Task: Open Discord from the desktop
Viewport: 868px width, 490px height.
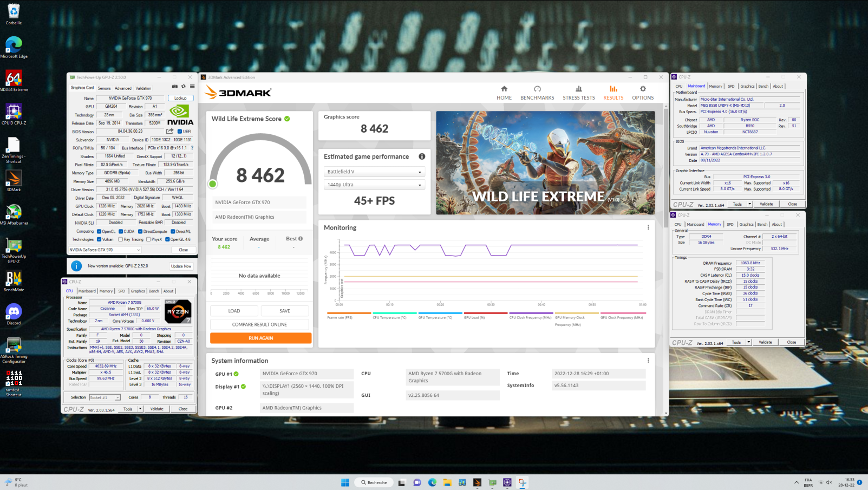Action: (x=14, y=315)
